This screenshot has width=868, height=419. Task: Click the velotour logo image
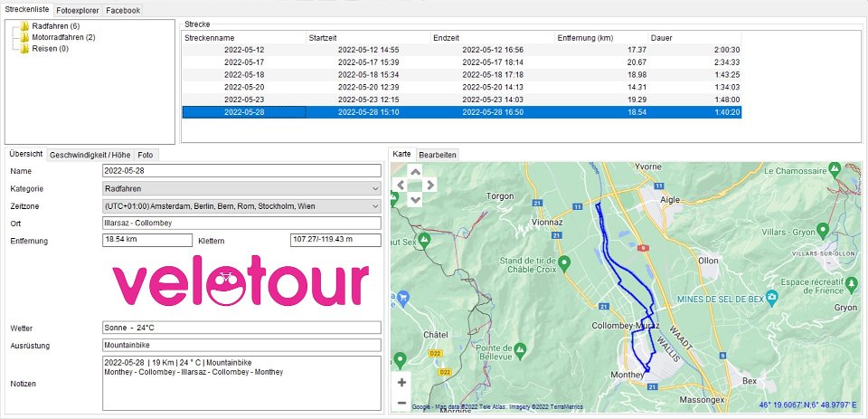241,281
